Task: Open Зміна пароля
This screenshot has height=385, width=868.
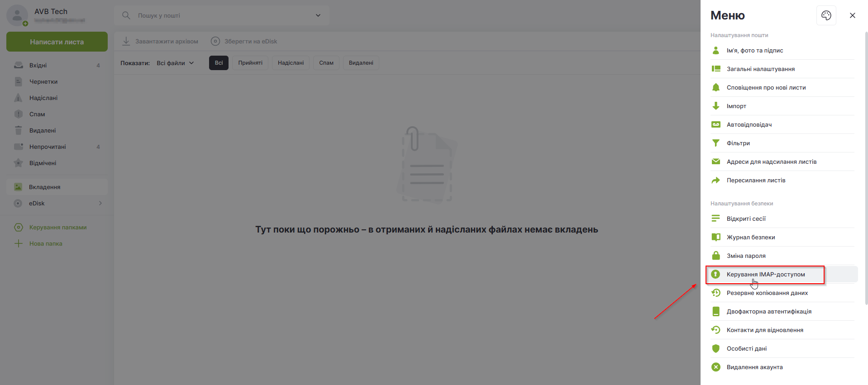Action: tap(782, 256)
